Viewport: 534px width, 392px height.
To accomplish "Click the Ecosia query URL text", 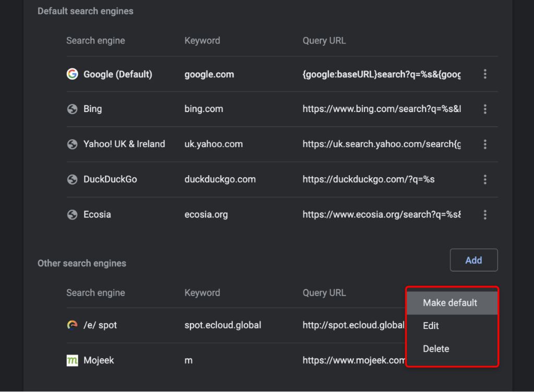I will [x=381, y=215].
